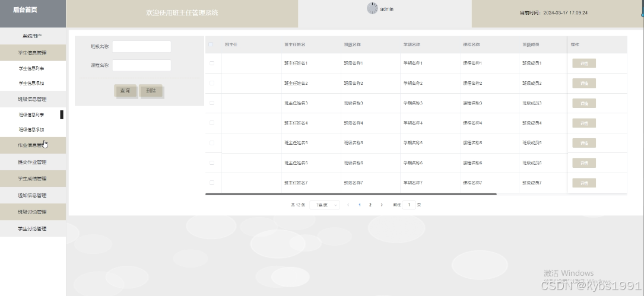The image size is (644, 296).
Task: Click cell 课程名称2
Action: pos(472,83)
